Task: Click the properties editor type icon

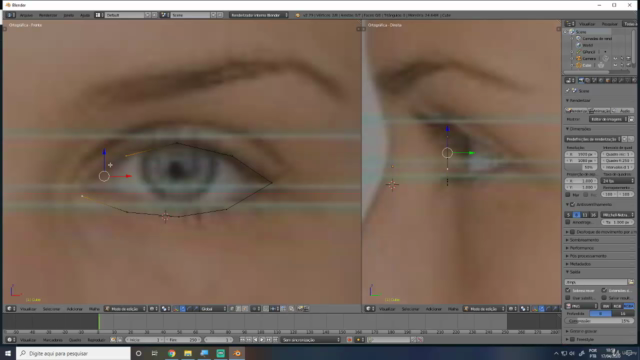Action: click(x=570, y=80)
